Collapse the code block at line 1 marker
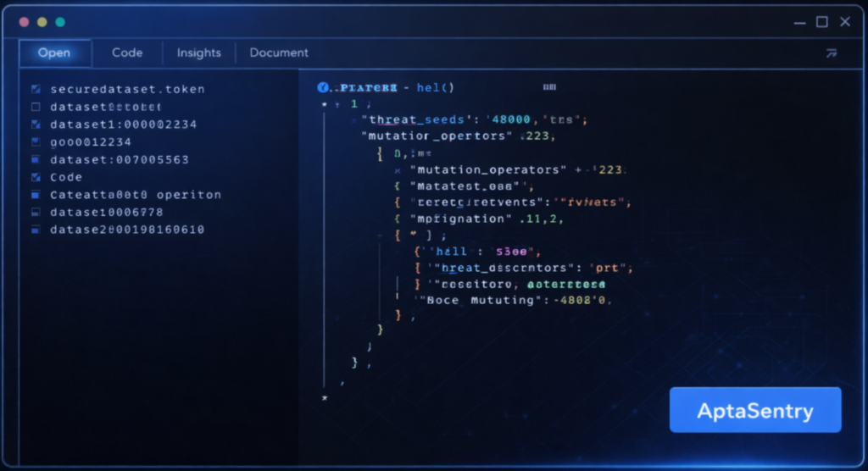The image size is (868, 471). coord(325,104)
